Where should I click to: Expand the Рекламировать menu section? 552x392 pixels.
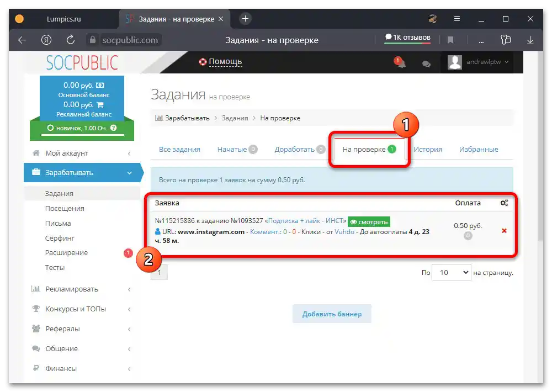coord(82,289)
